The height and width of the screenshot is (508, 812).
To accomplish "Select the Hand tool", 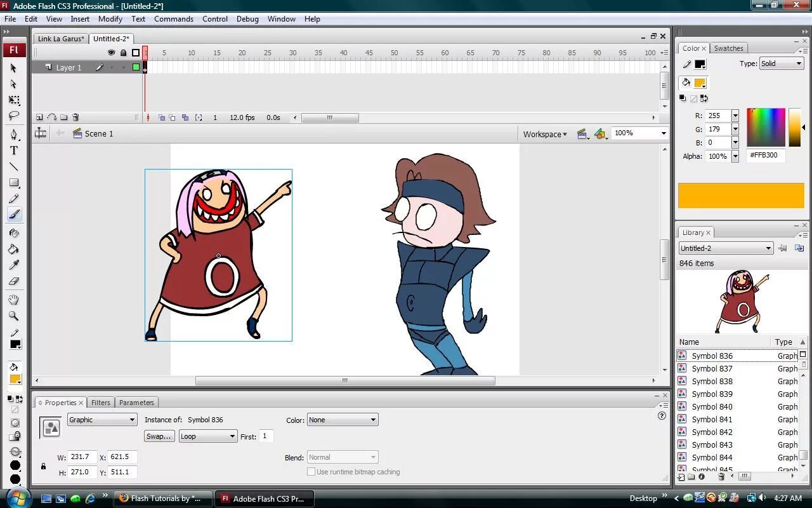I will pos(14,300).
